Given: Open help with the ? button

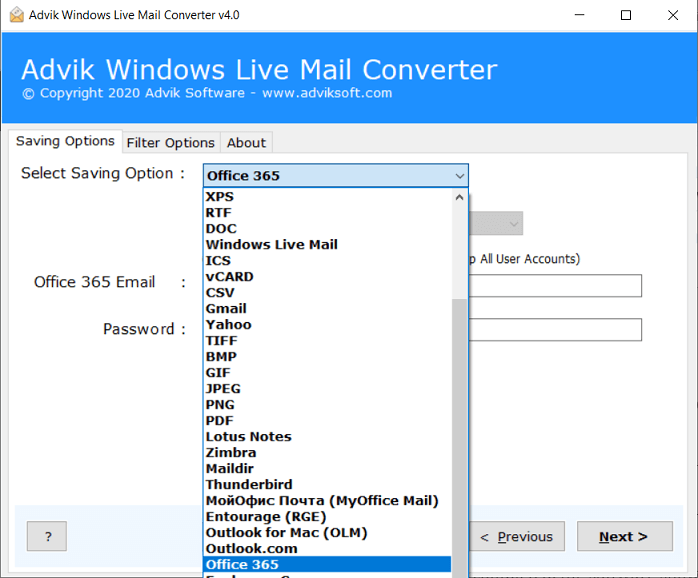Looking at the screenshot, I should (x=47, y=537).
